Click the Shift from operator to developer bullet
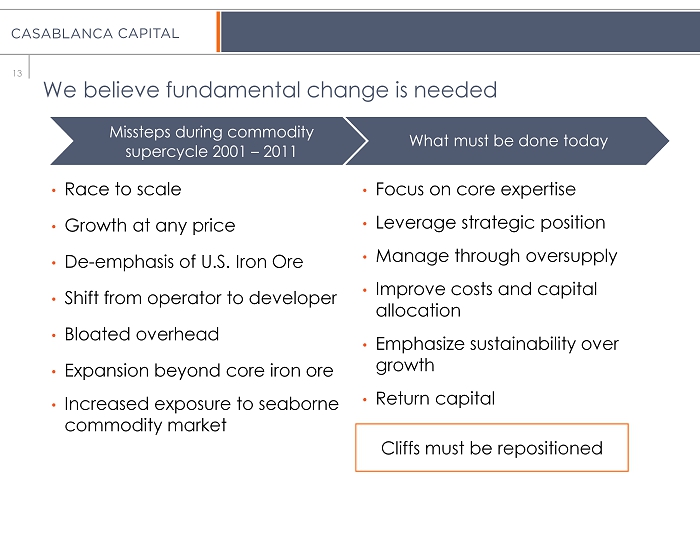The width and height of the screenshot is (700, 535). (200, 298)
